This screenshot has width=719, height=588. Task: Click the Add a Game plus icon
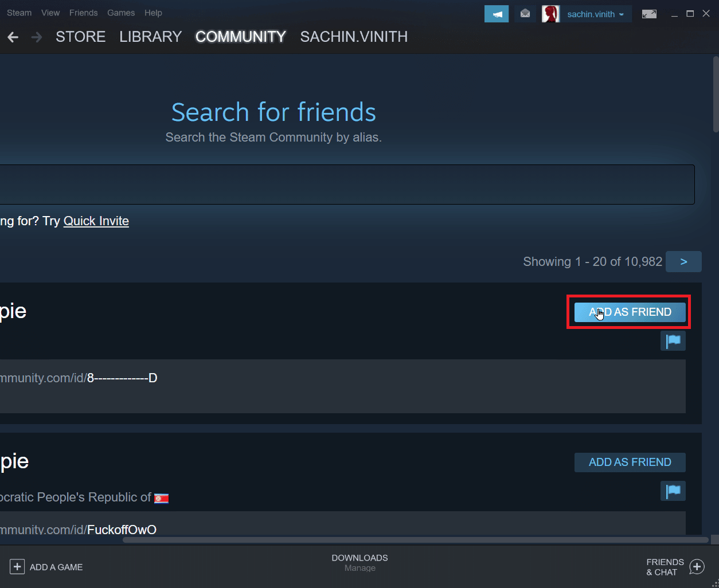pos(17,567)
